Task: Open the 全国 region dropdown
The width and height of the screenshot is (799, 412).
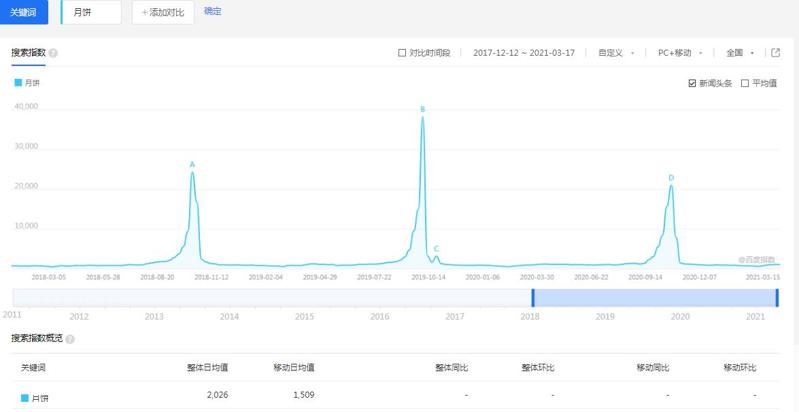Action: (740, 53)
